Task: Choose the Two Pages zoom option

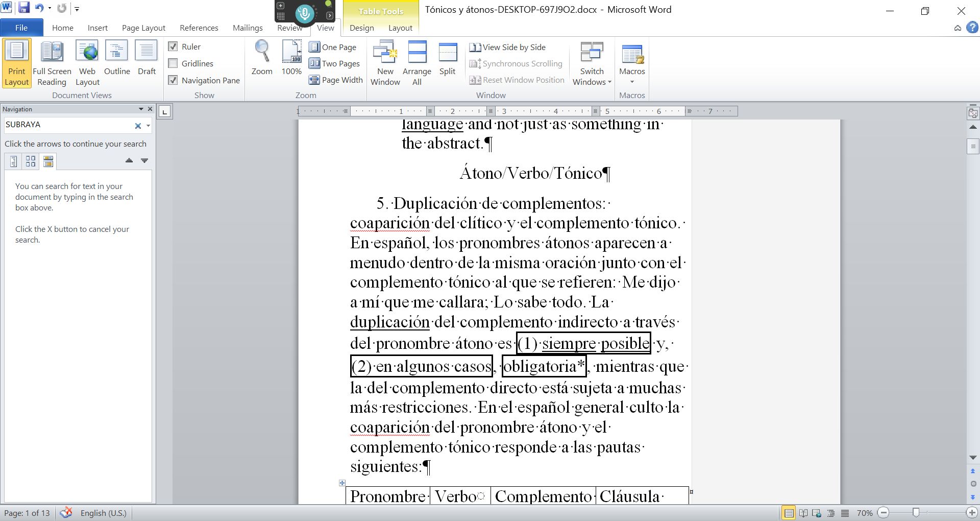Action: pyautogui.click(x=334, y=63)
